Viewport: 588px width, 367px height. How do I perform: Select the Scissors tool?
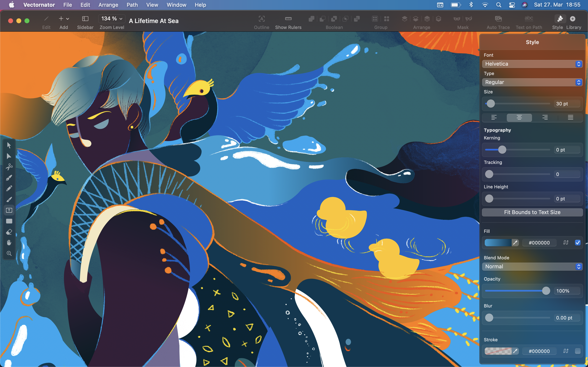pos(9,167)
